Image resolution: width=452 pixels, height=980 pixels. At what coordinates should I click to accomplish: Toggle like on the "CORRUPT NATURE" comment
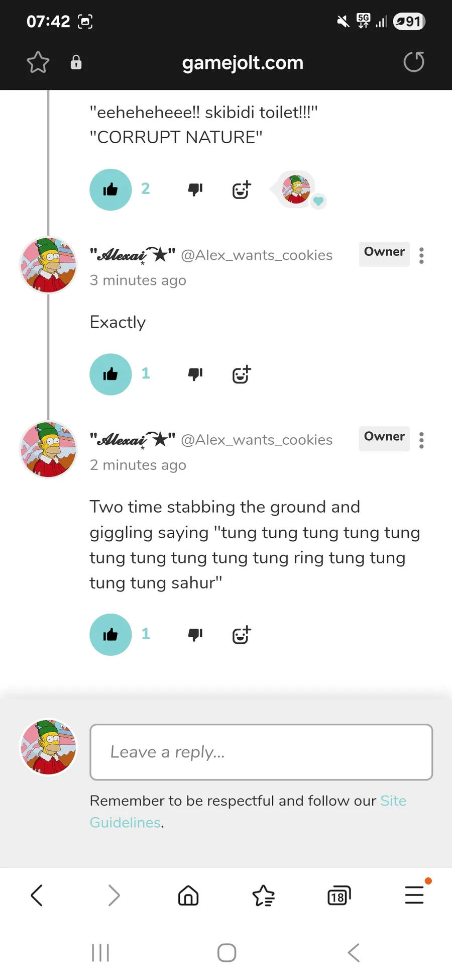point(110,189)
